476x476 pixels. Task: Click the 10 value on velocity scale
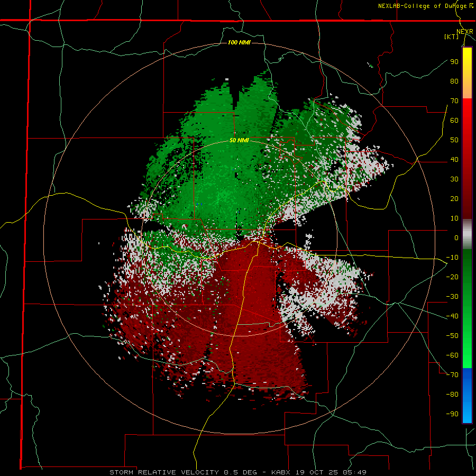point(454,218)
